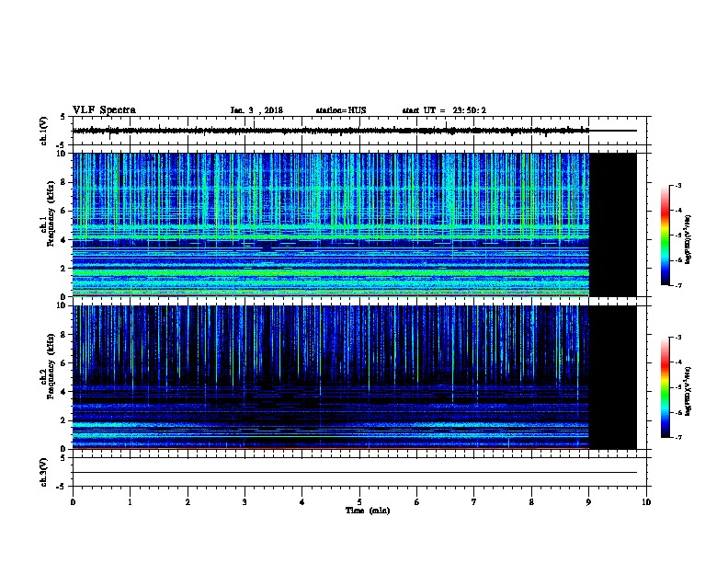728x563 pixels.
Task: Click the "VLF Spectra" plot title
Action: [104, 110]
